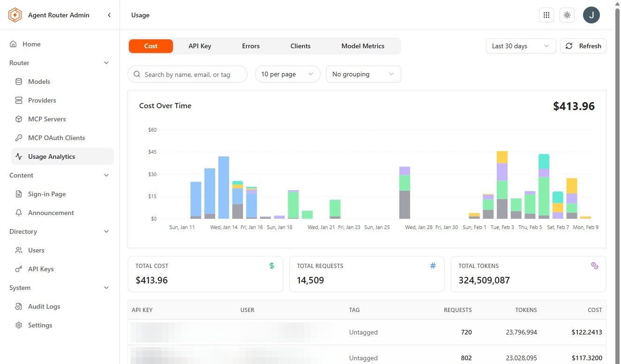Collapse the System section chevron
The width and height of the screenshot is (621, 364).
[106, 288]
